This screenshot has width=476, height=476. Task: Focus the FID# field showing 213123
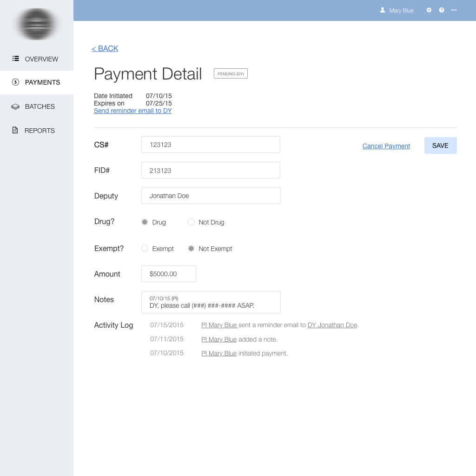pyautogui.click(x=211, y=170)
